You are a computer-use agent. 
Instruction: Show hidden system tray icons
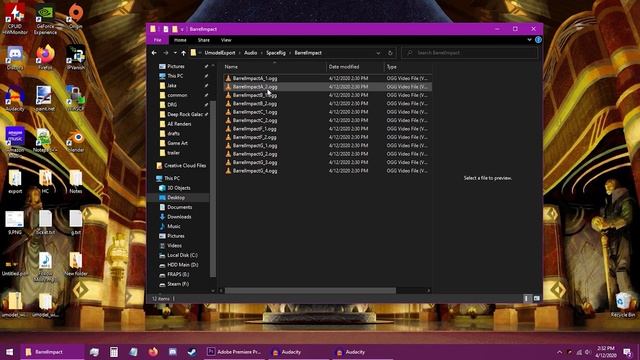pyautogui.click(x=559, y=352)
